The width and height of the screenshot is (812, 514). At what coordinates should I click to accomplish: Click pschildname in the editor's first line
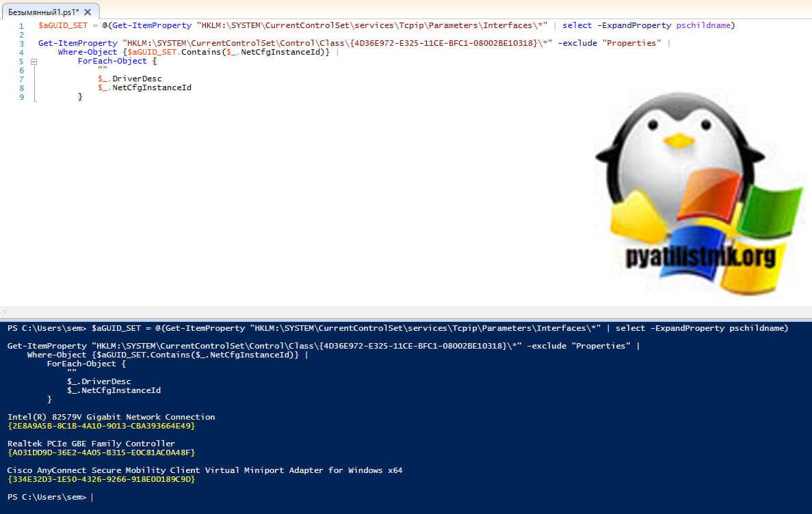click(703, 25)
